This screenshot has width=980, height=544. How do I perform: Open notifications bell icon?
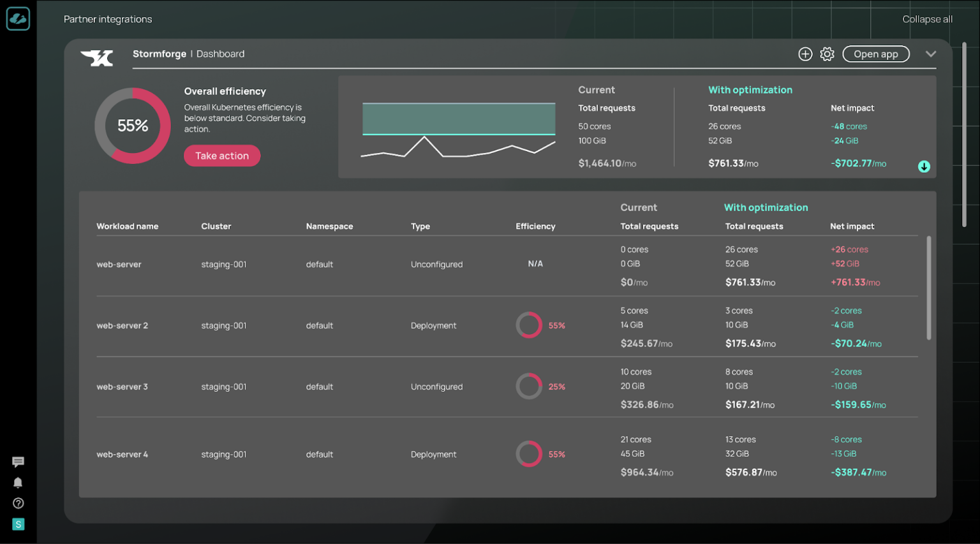click(18, 483)
